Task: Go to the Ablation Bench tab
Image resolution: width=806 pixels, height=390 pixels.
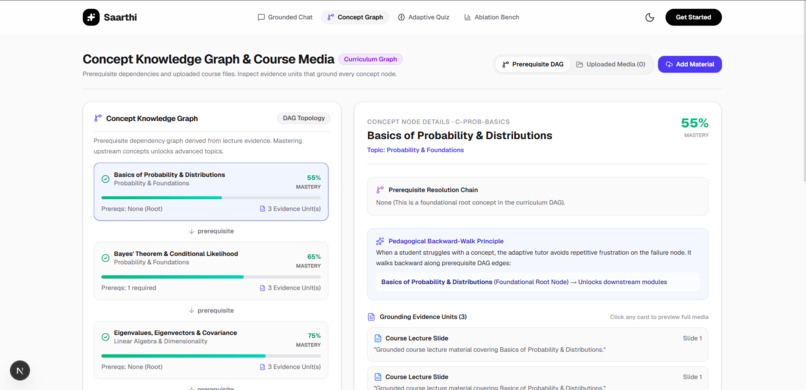Action: 491,17
